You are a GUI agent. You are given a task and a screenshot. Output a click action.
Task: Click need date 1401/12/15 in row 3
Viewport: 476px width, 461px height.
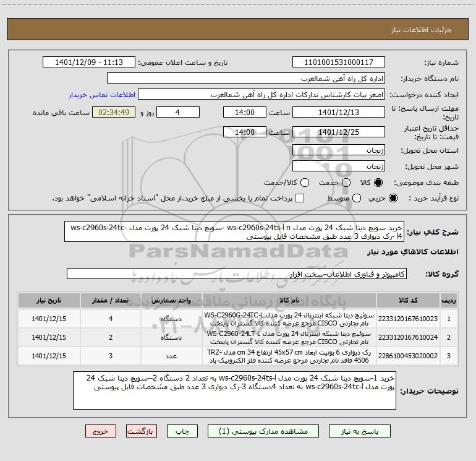(49, 356)
